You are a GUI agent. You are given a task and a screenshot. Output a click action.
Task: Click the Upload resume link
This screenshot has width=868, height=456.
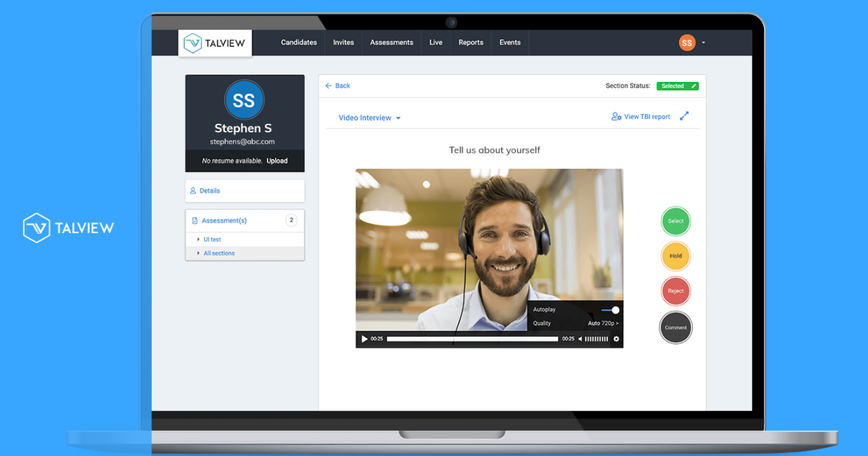tap(276, 161)
